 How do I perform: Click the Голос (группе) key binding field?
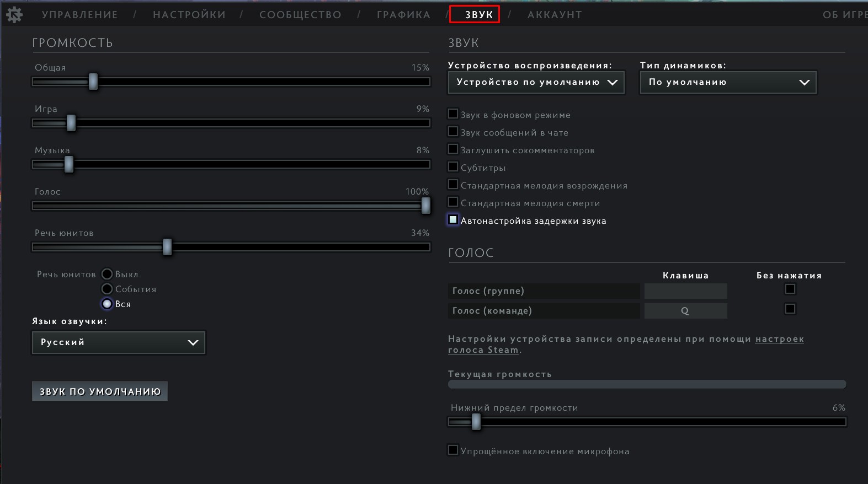point(686,291)
